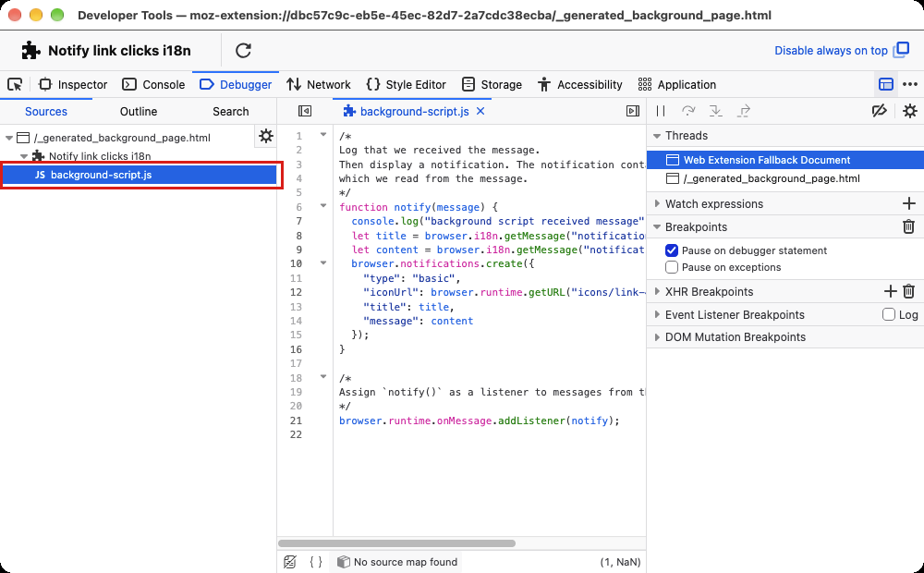Screen dimensions: 924x573
Task: Toggle the deactivate breakpoints icon
Action: tap(880, 111)
